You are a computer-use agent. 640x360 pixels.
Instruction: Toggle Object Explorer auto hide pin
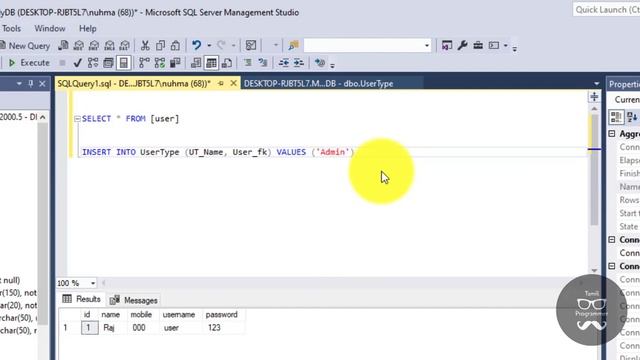point(31,84)
